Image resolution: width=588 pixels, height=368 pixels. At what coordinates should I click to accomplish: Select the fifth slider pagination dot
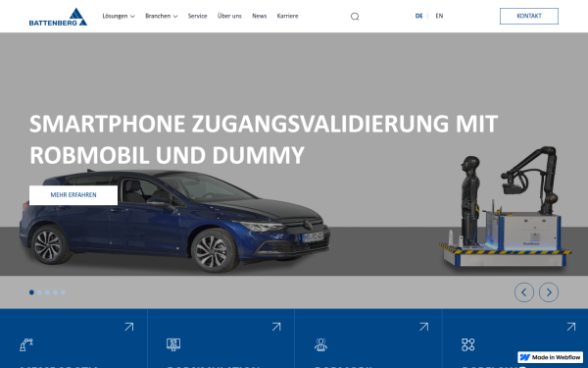point(63,292)
